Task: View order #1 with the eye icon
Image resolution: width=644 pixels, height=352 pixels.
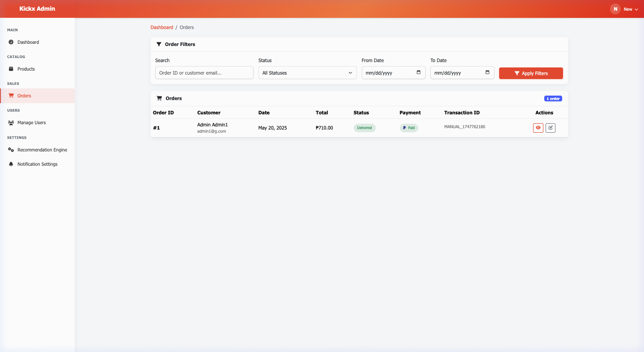Action: [538, 128]
